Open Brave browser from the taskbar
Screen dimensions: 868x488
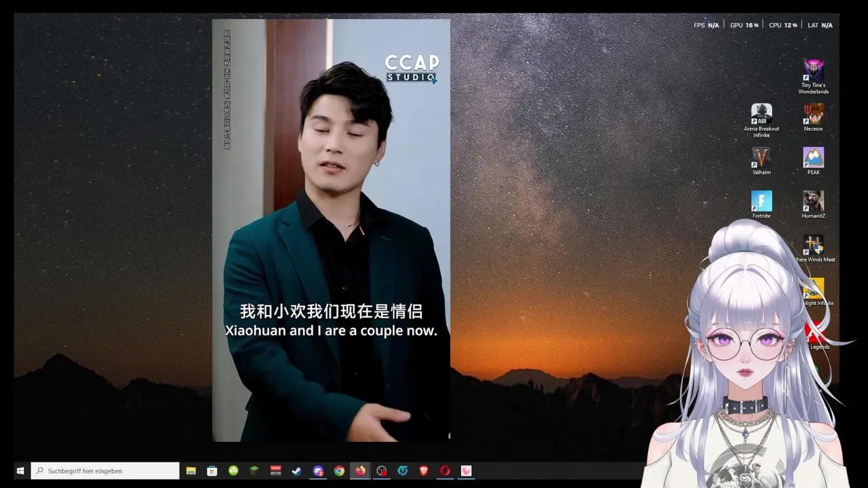(424, 471)
